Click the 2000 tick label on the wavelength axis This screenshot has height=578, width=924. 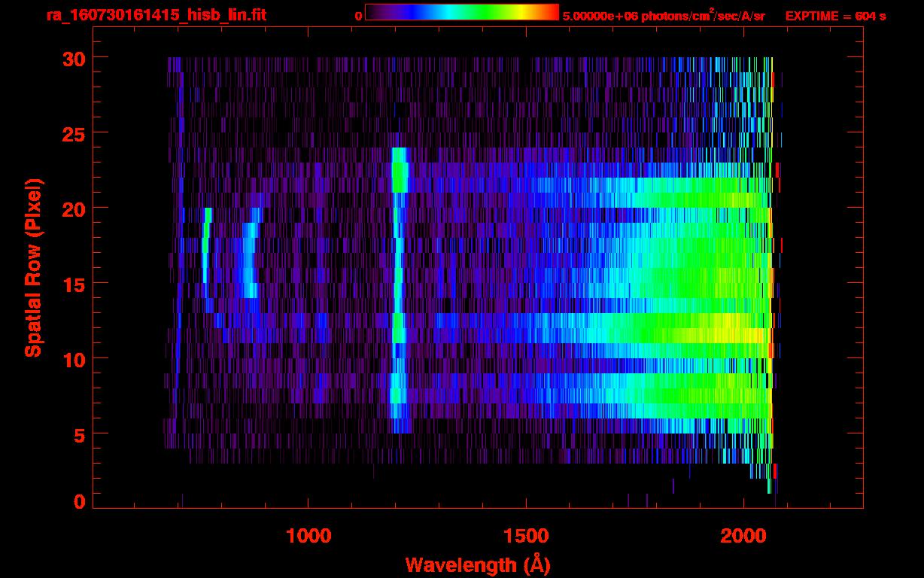(744, 536)
